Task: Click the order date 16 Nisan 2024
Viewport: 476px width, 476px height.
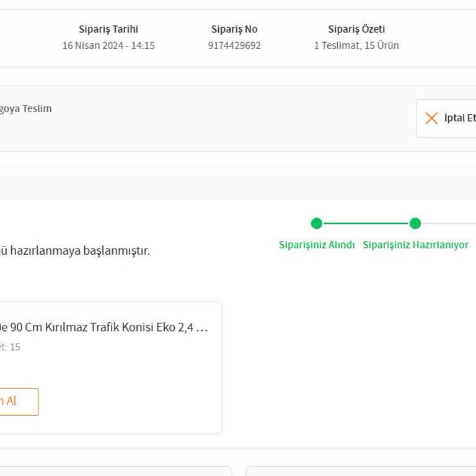Action: (108, 45)
